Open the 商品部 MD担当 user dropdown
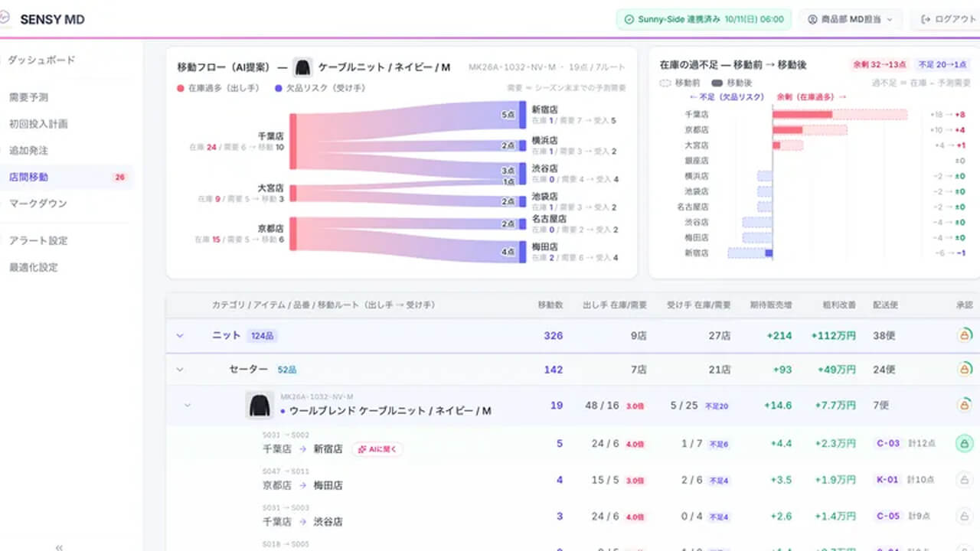 click(x=850, y=19)
